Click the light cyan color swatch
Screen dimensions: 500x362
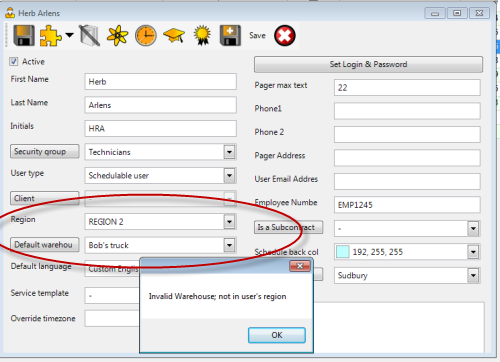point(343,252)
